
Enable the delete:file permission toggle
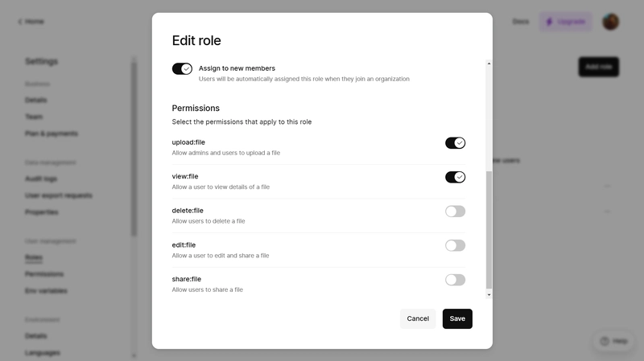pyautogui.click(x=455, y=211)
